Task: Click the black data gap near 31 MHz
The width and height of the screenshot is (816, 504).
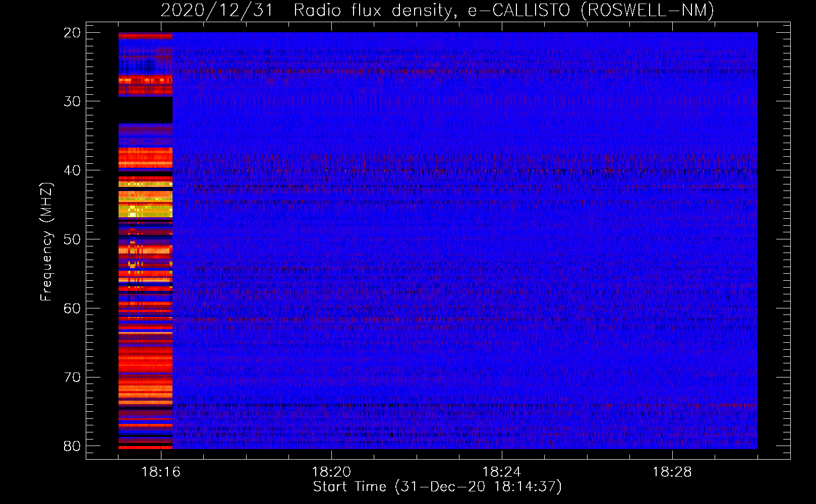Action: pos(145,110)
